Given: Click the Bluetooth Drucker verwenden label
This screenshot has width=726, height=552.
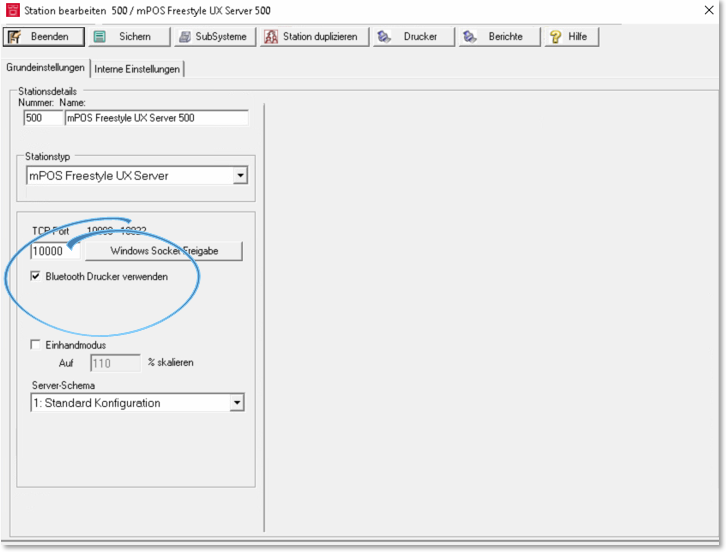Looking at the screenshot, I should (106, 276).
